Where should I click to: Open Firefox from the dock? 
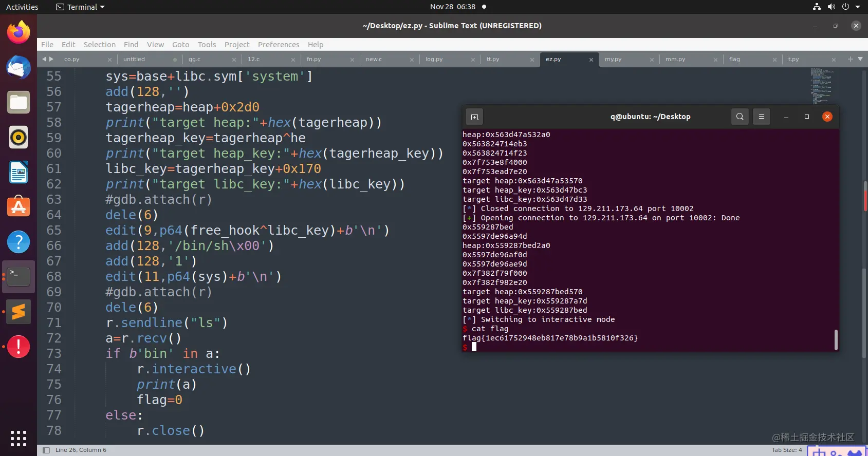[19, 32]
